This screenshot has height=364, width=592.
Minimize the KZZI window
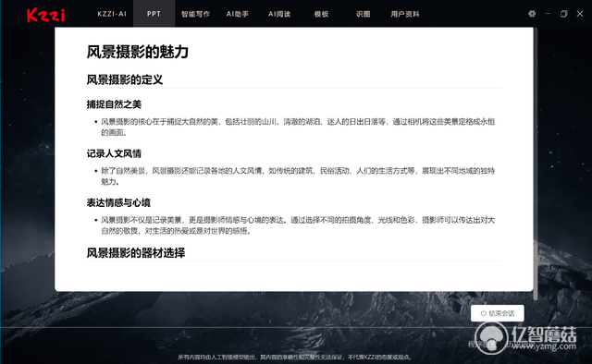pos(548,14)
